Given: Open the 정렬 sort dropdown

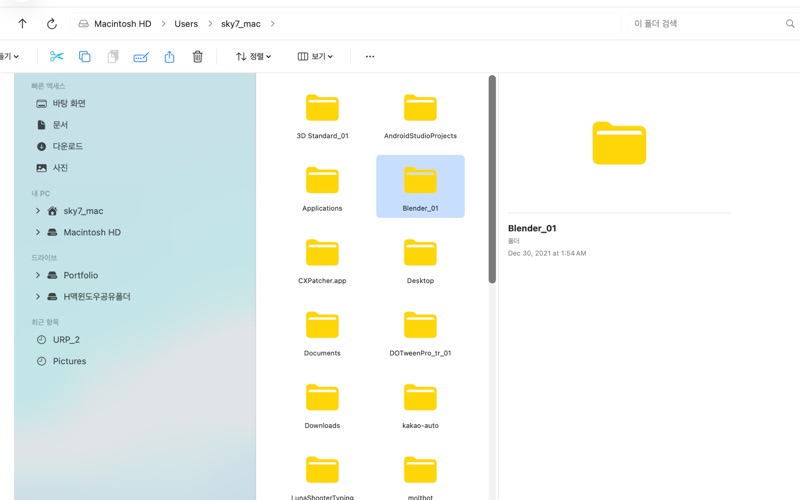Looking at the screenshot, I should click(254, 56).
